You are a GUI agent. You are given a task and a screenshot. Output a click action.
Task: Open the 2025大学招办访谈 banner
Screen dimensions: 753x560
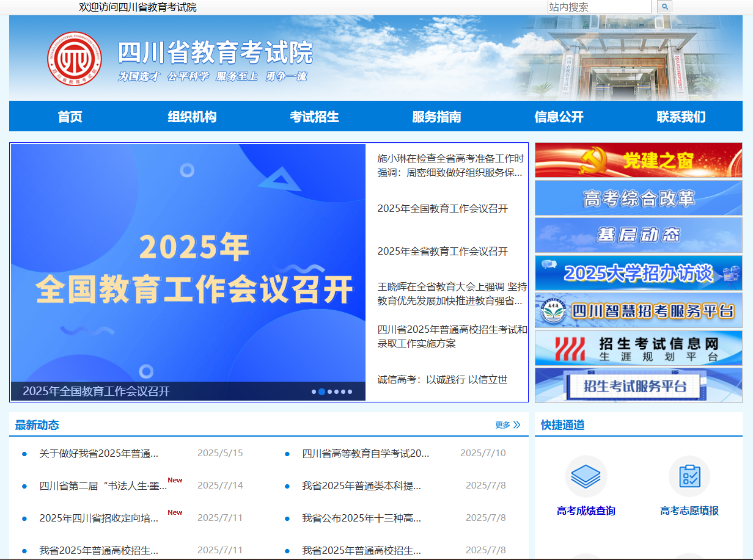click(638, 273)
